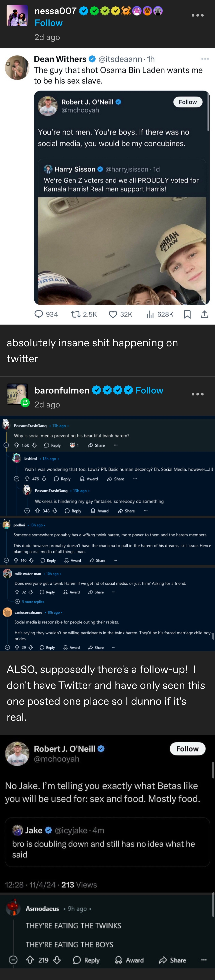This screenshot has width=215, height=980.
Task: Collapse PossumTrashGang's top comment thread
Action: (6, 445)
